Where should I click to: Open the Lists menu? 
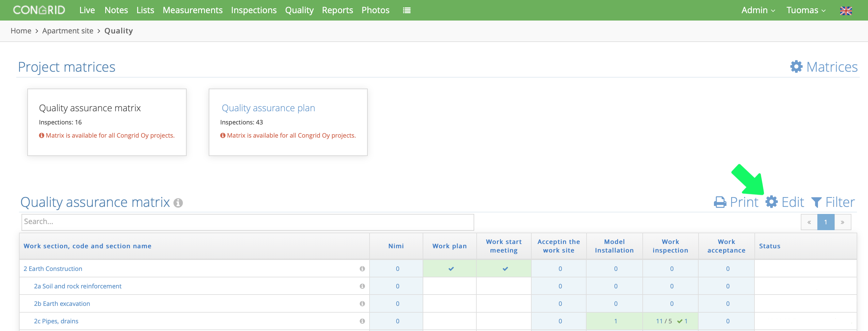pyautogui.click(x=145, y=10)
